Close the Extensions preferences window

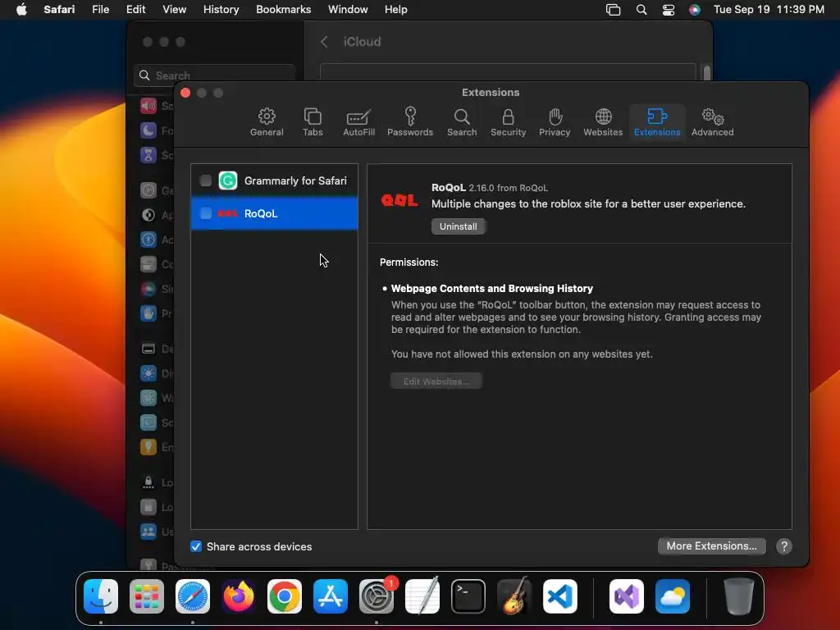(x=185, y=93)
